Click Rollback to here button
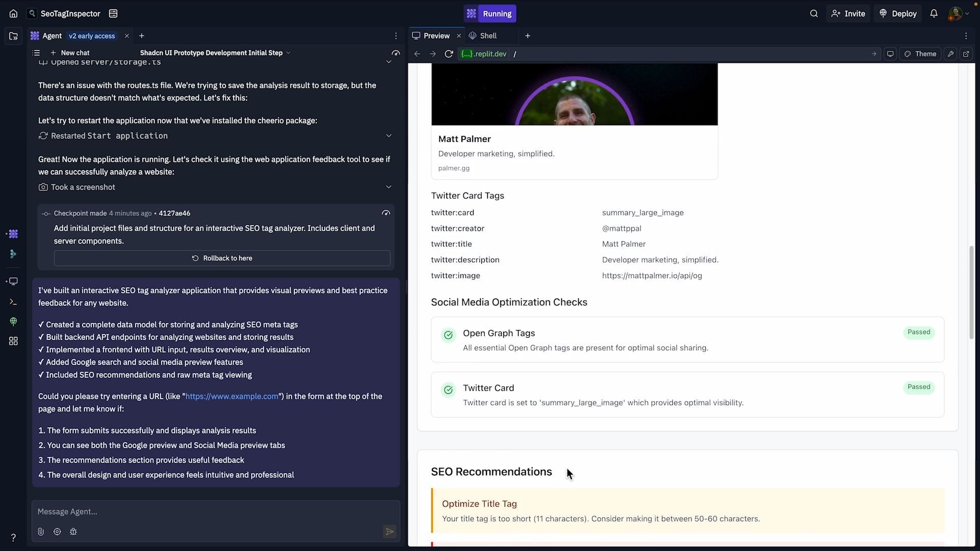The image size is (980, 551). pyautogui.click(x=222, y=258)
